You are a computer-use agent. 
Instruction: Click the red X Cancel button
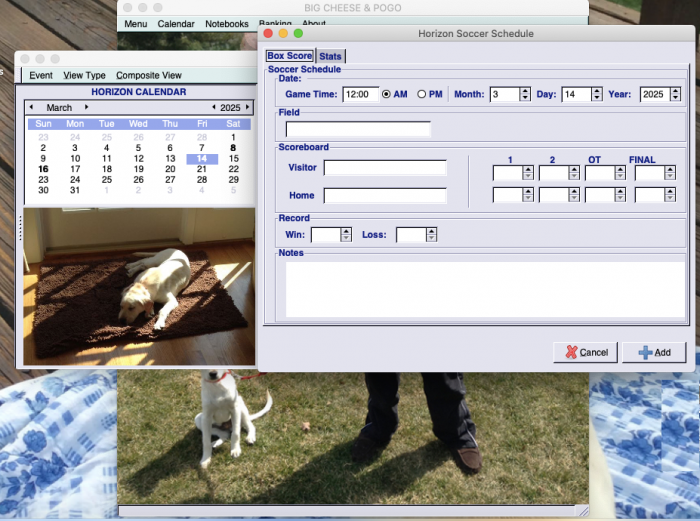tap(585, 352)
